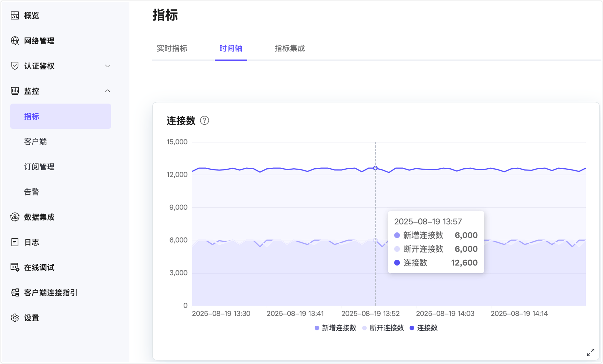This screenshot has height=364, width=603.
Task: Click the 设置 gear icon
Action: (15, 318)
